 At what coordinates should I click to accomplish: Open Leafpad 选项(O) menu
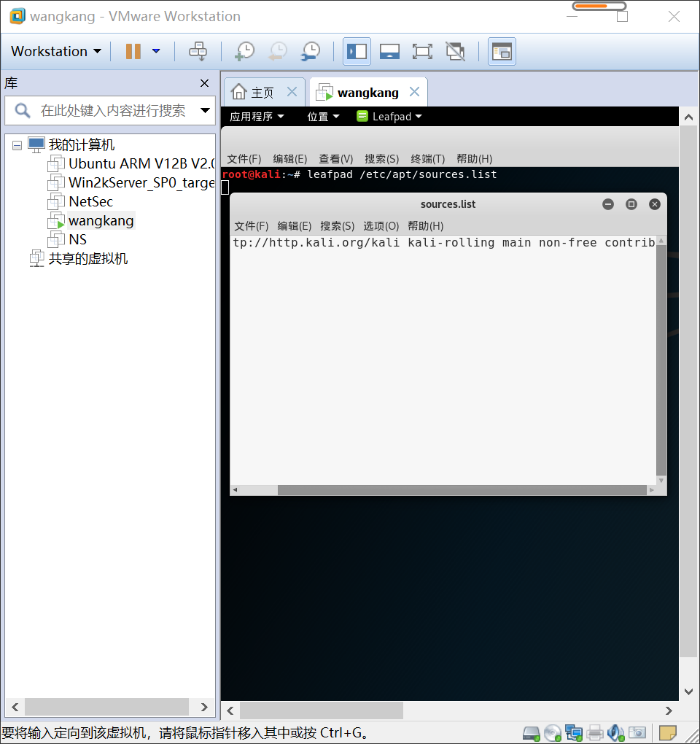381,226
